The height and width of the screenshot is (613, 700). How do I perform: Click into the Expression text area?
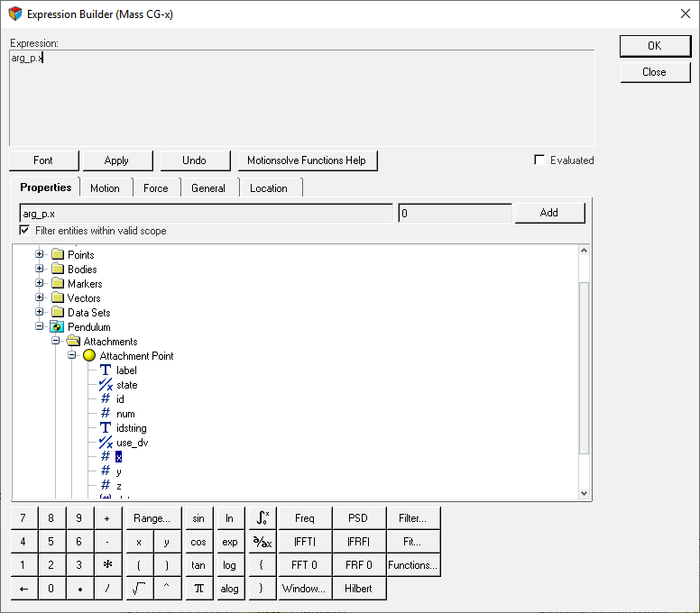point(301,99)
